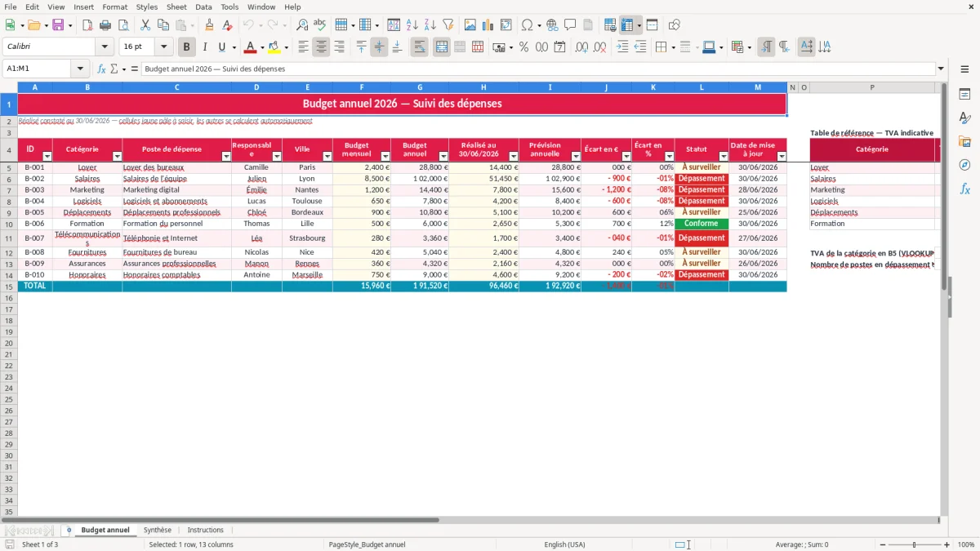Click the Formula equals button
Viewport: 980px width, 551px height.
click(135, 69)
